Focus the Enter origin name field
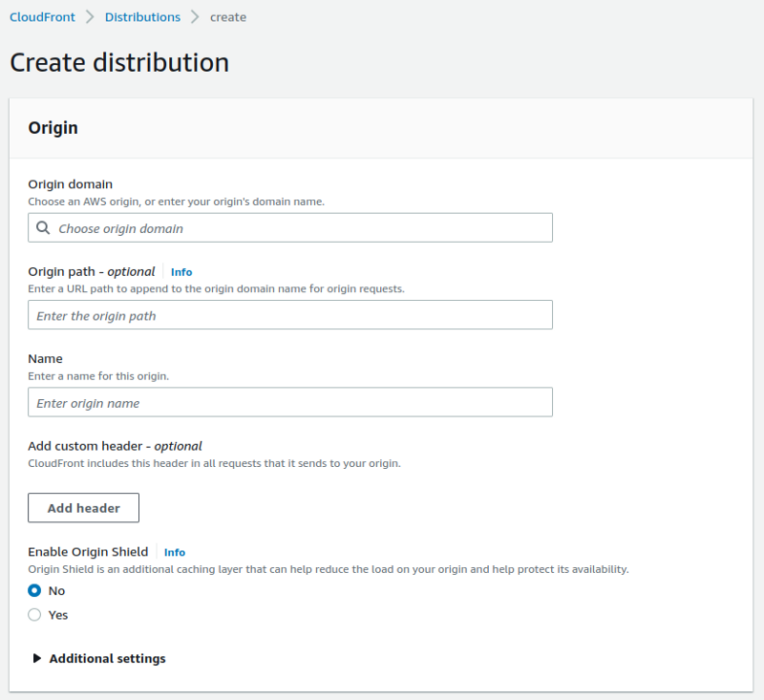 pyautogui.click(x=290, y=403)
